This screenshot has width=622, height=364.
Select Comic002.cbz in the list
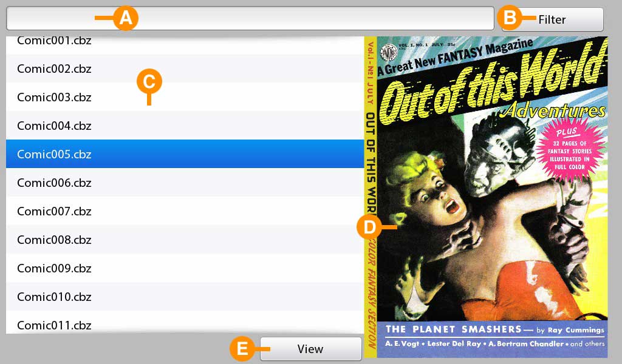coord(185,68)
